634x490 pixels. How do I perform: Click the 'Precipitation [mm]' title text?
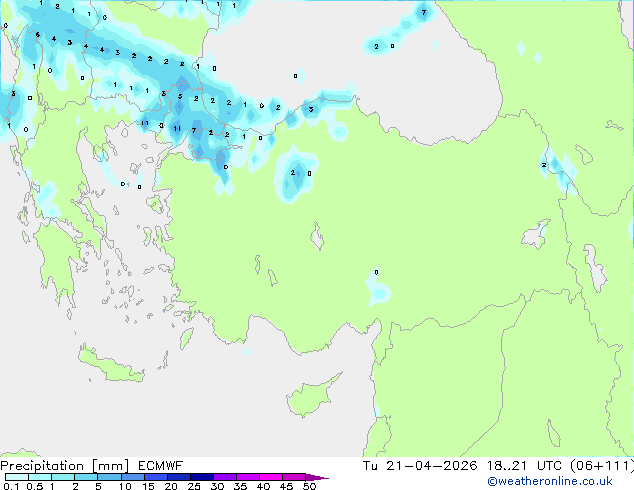64,466
